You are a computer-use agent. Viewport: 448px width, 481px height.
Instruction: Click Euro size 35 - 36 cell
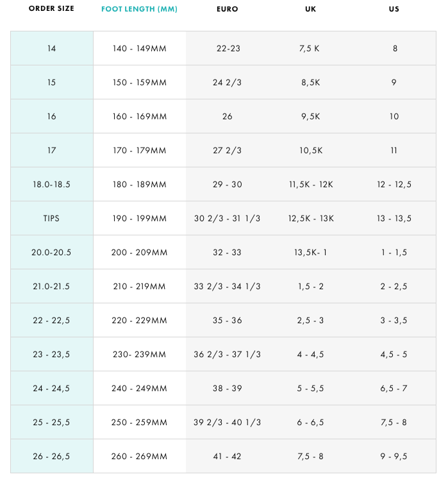tap(228, 320)
